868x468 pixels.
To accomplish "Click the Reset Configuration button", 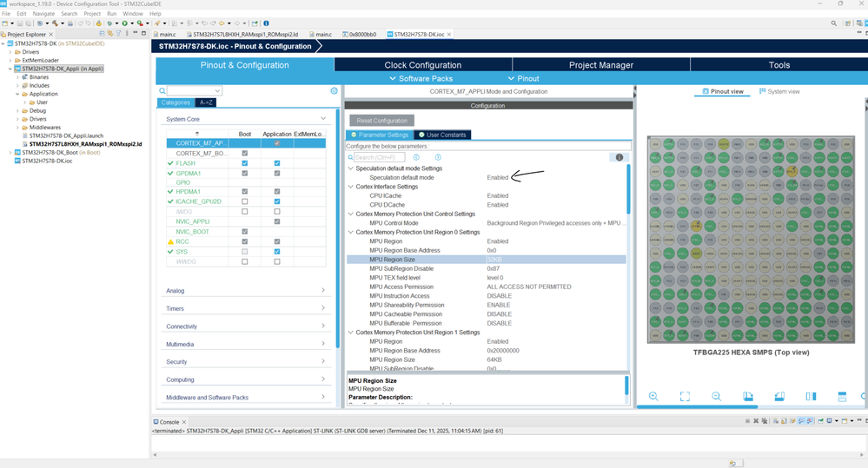I will pos(381,120).
